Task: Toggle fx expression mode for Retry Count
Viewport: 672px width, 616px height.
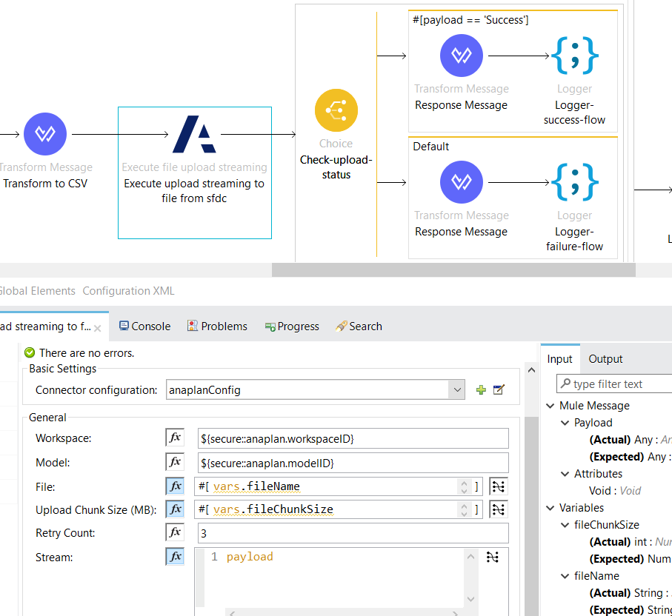Action: 175,532
